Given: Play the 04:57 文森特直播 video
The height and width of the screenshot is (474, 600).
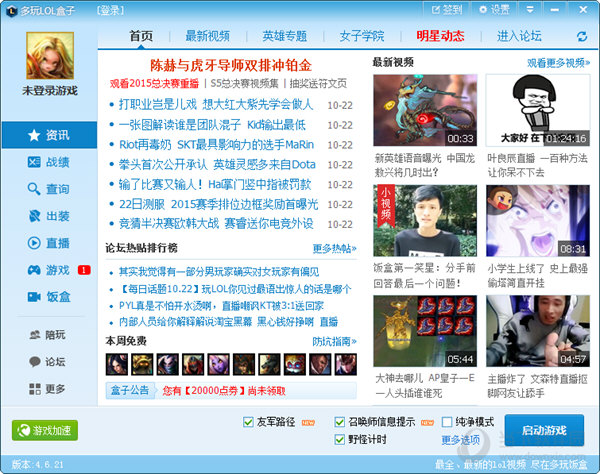Looking at the screenshot, I should 538,331.
